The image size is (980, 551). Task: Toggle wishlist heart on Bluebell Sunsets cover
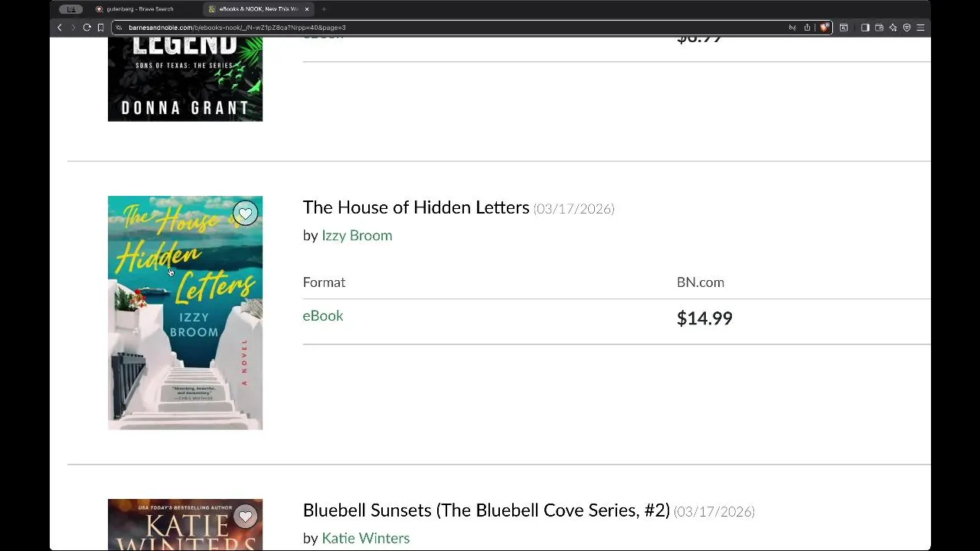245,517
